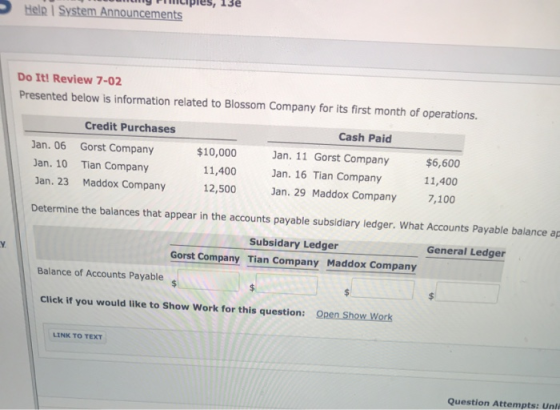Select the Jan. 16 date cell
Screen dimensions: 560x410
pos(289,174)
